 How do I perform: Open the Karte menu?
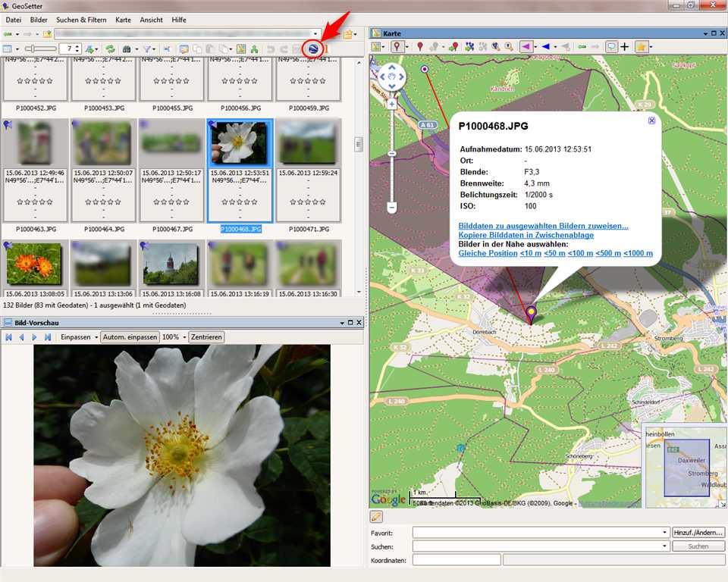[123, 20]
